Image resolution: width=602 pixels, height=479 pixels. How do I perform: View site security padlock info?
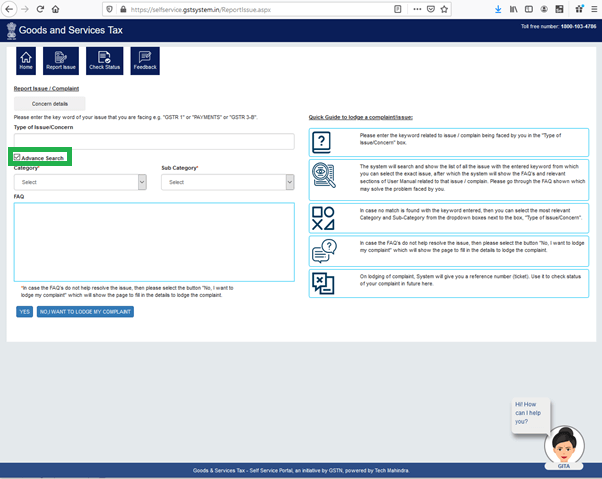pos(123,9)
